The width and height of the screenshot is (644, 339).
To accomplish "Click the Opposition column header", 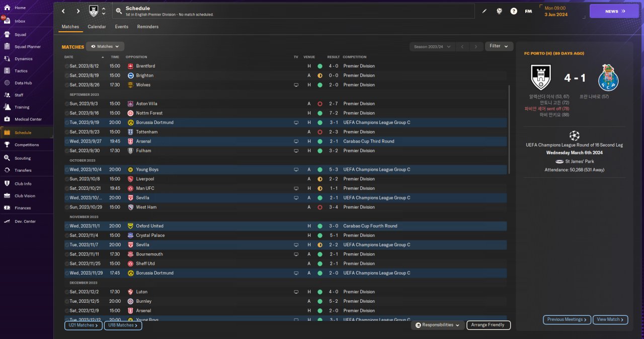I will (x=136, y=57).
